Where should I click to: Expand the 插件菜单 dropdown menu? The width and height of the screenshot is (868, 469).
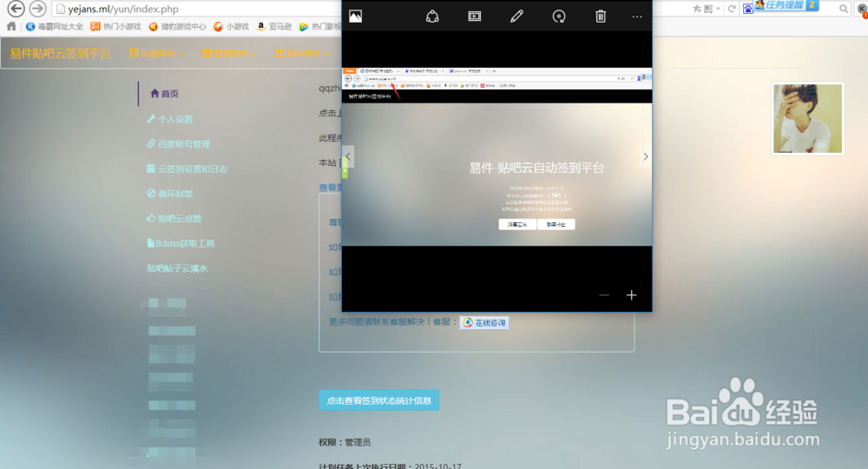click(x=302, y=53)
